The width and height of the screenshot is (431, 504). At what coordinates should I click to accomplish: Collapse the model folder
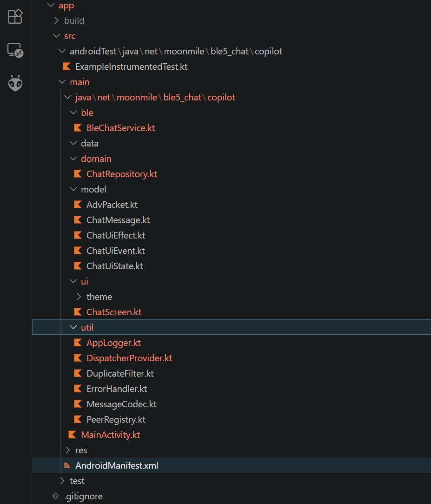(73, 189)
